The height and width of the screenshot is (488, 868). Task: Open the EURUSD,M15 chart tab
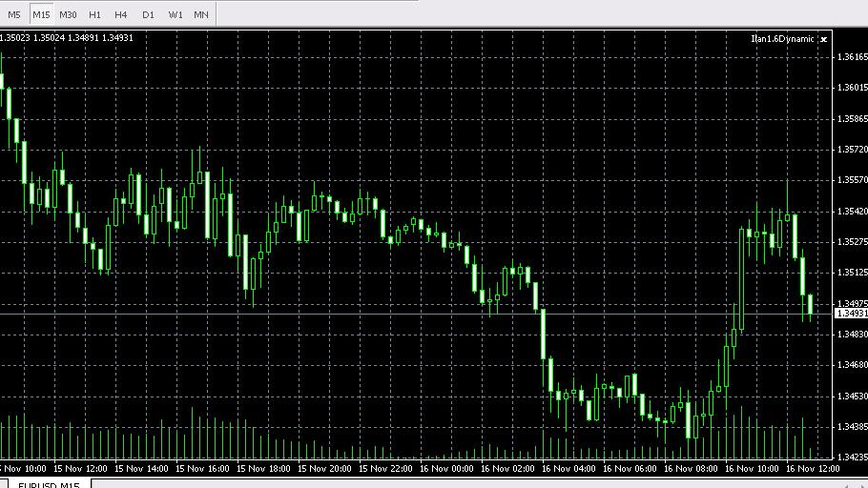tap(49, 485)
